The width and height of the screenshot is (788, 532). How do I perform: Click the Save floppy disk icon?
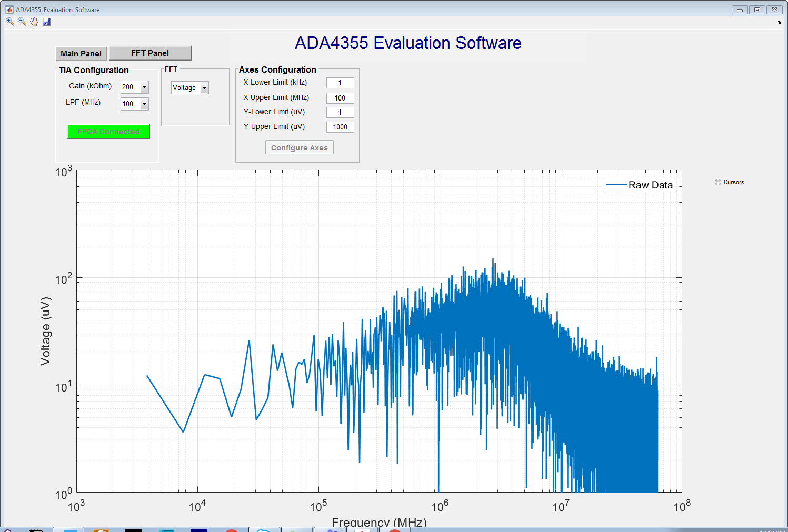point(46,22)
